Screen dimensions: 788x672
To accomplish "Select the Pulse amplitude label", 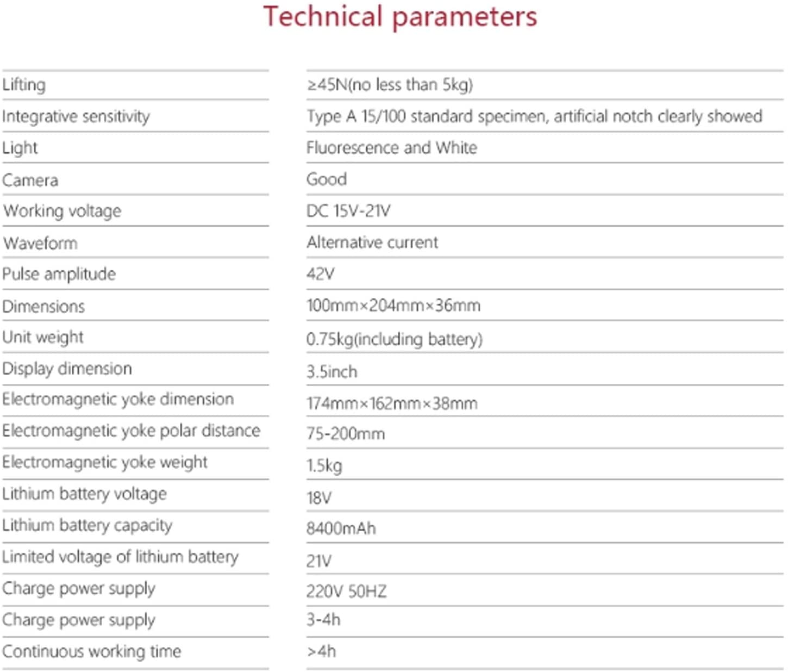I will pyautogui.click(x=59, y=274).
